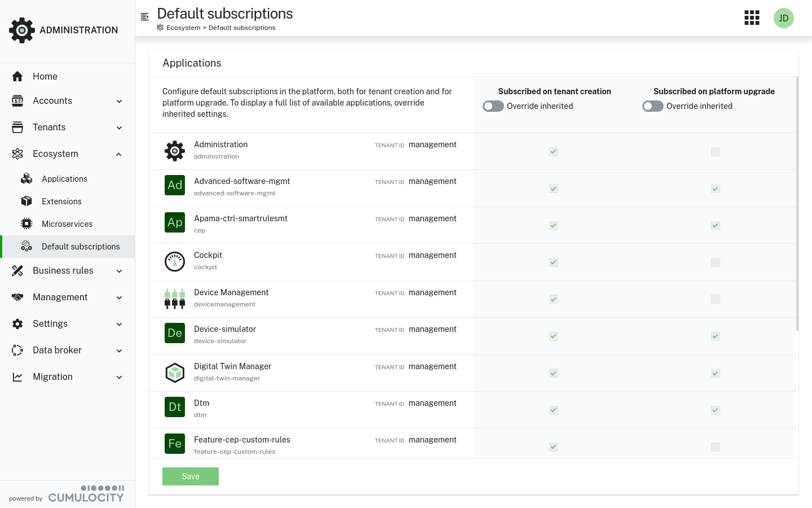Open Microservices from the Ecosystem menu
The width and height of the screenshot is (812, 508).
point(67,224)
